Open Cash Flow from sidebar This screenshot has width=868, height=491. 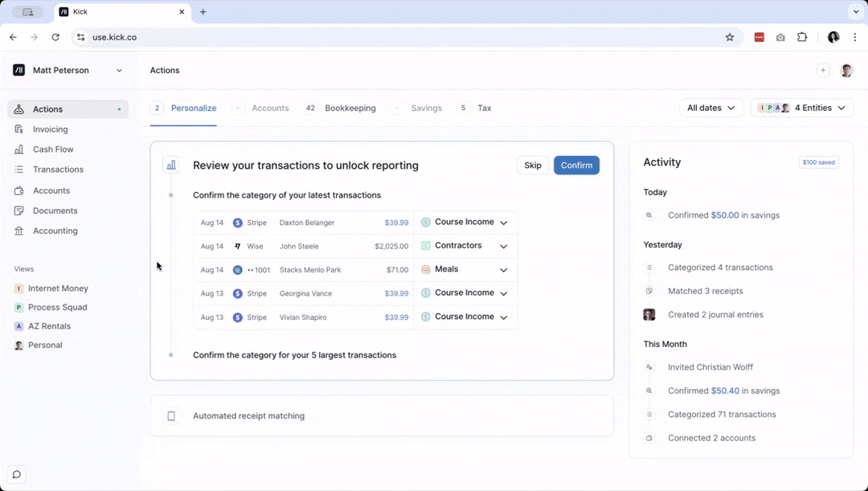53,149
